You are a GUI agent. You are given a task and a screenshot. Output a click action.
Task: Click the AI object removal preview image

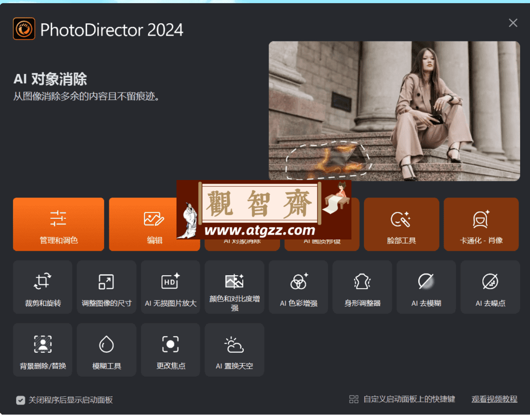pyautogui.click(x=394, y=111)
